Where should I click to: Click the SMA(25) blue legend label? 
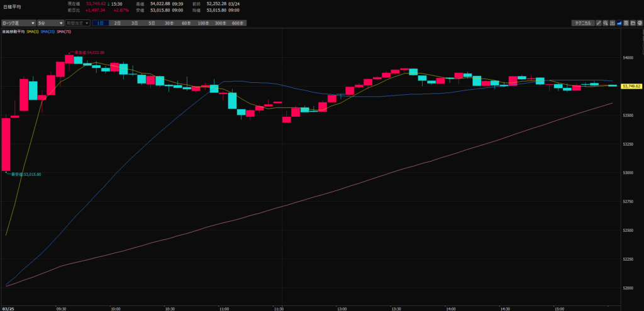47,31
